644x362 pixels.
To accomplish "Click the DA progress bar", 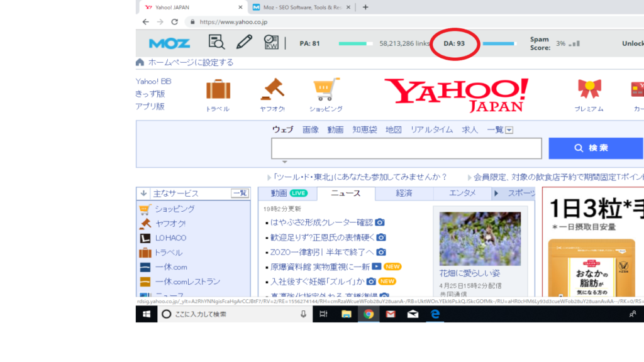I will pyautogui.click(x=499, y=43).
